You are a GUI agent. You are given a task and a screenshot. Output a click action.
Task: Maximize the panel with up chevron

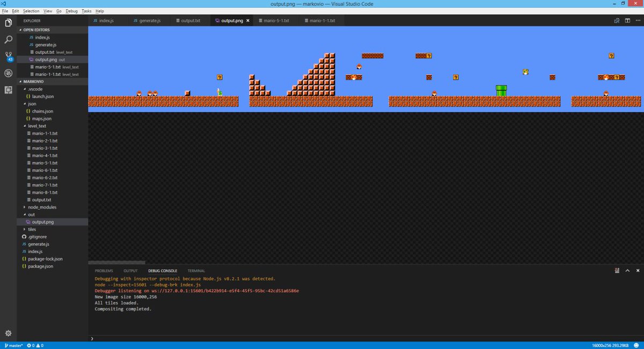point(627,271)
